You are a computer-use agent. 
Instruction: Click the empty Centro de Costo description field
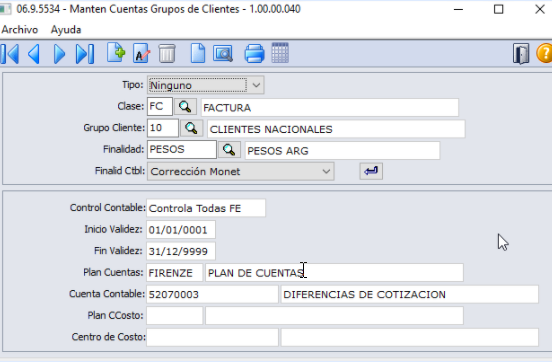pos(410,337)
